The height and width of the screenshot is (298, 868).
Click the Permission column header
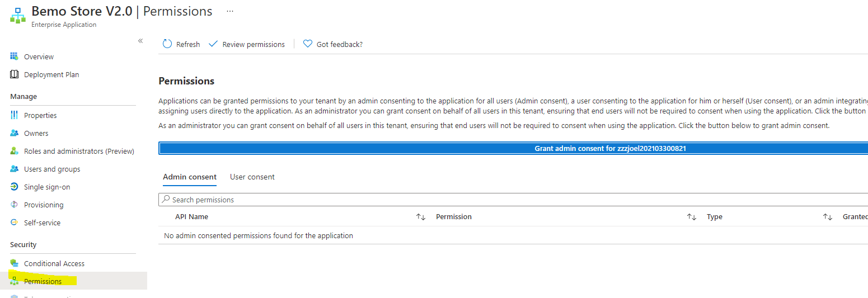(x=454, y=216)
